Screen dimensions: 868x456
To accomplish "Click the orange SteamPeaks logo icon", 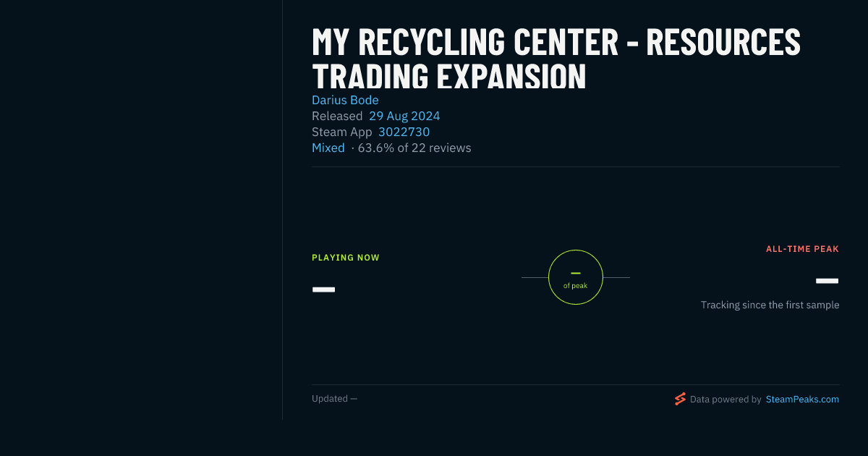I will pyautogui.click(x=680, y=399).
